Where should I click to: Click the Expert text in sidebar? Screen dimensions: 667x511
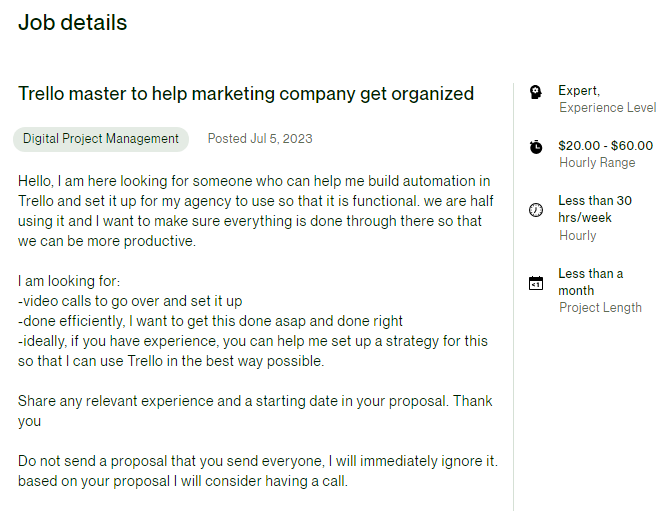[x=579, y=91]
